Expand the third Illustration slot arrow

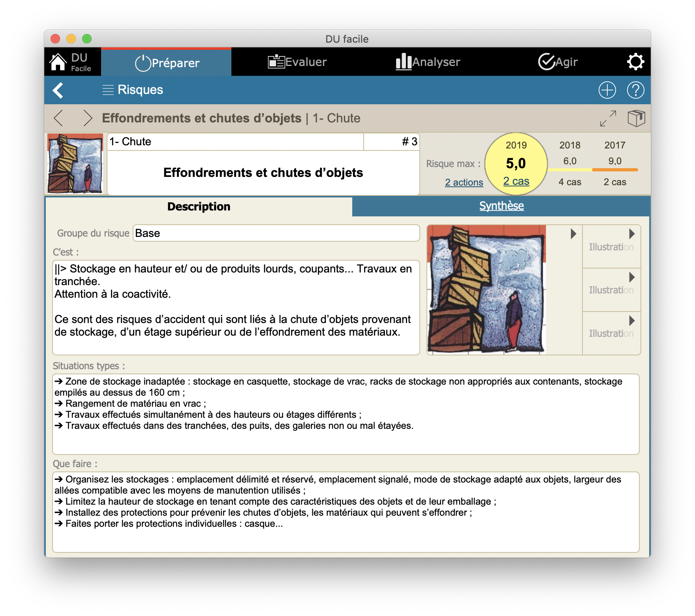coord(632,320)
